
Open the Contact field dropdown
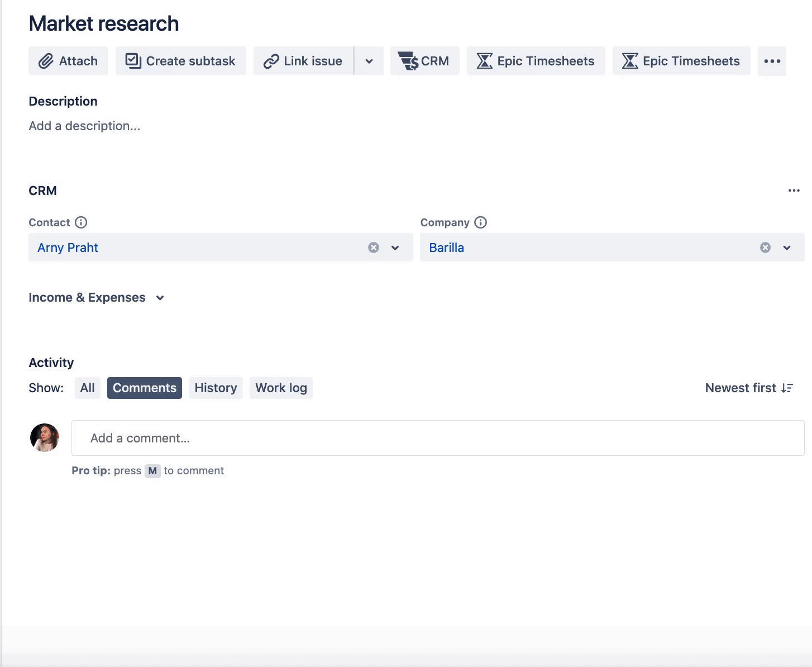tap(395, 247)
